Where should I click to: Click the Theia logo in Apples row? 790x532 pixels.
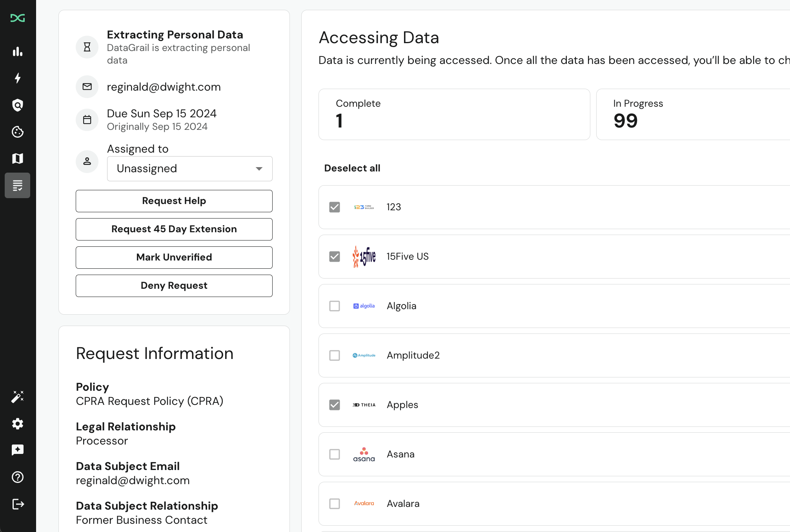pyautogui.click(x=364, y=405)
